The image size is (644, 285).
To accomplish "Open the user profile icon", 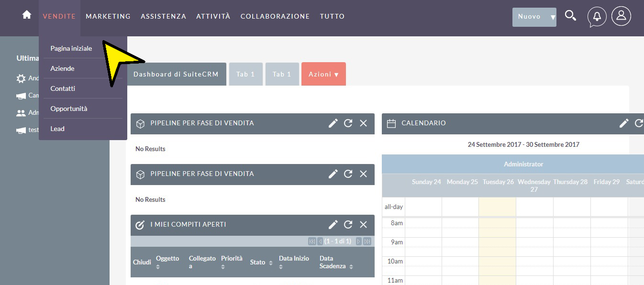I will tap(621, 16).
